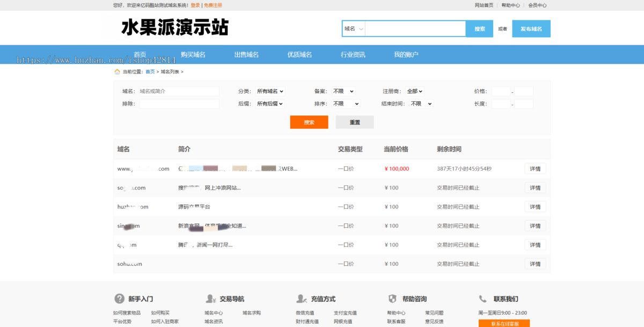This screenshot has height=327, width=644.
Task: Open the 我的账户 navigation tab
Action: pyautogui.click(x=406, y=54)
